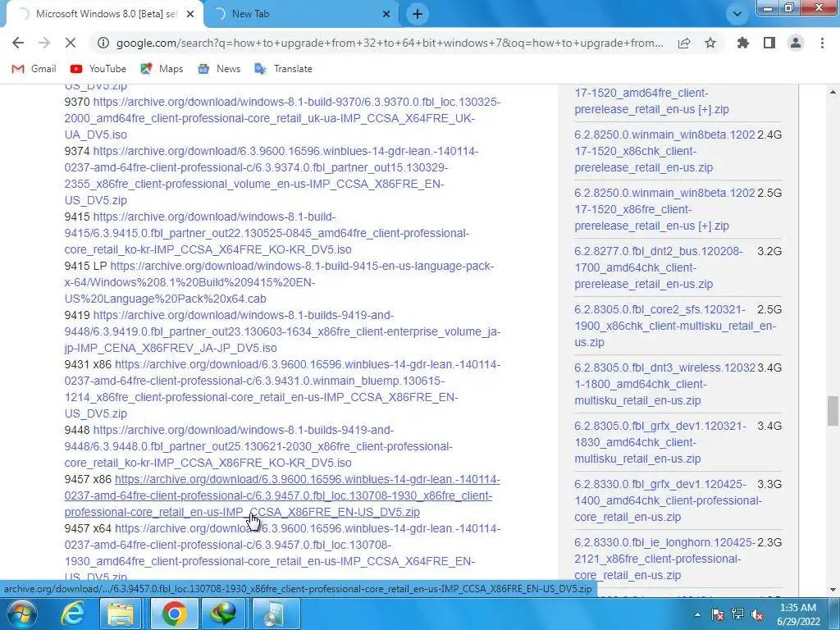Open the 9415 LP language pack cab link
Viewport: 840px width, 630px height.
click(279, 282)
